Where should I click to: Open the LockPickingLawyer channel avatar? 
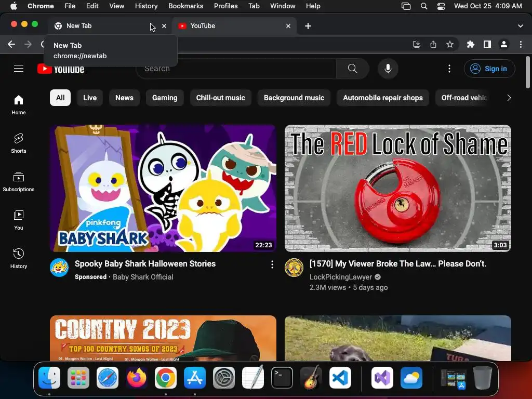[x=294, y=268]
